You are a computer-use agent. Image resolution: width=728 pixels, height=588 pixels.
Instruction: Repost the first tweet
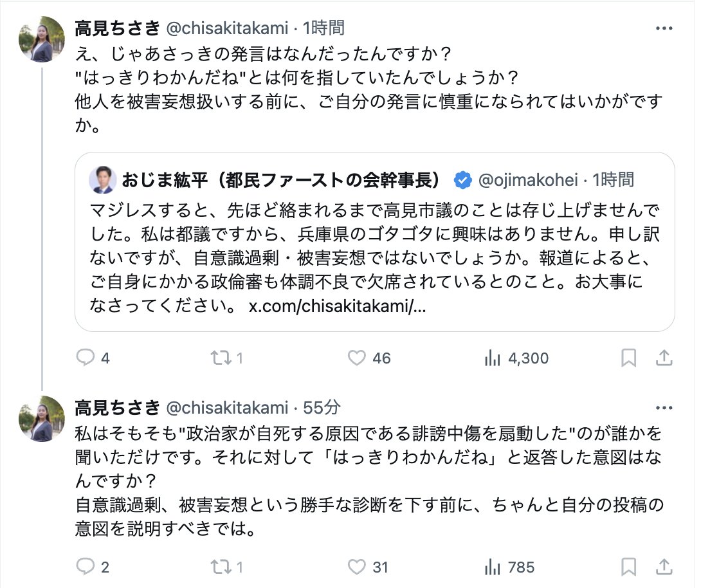tap(222, 358)
